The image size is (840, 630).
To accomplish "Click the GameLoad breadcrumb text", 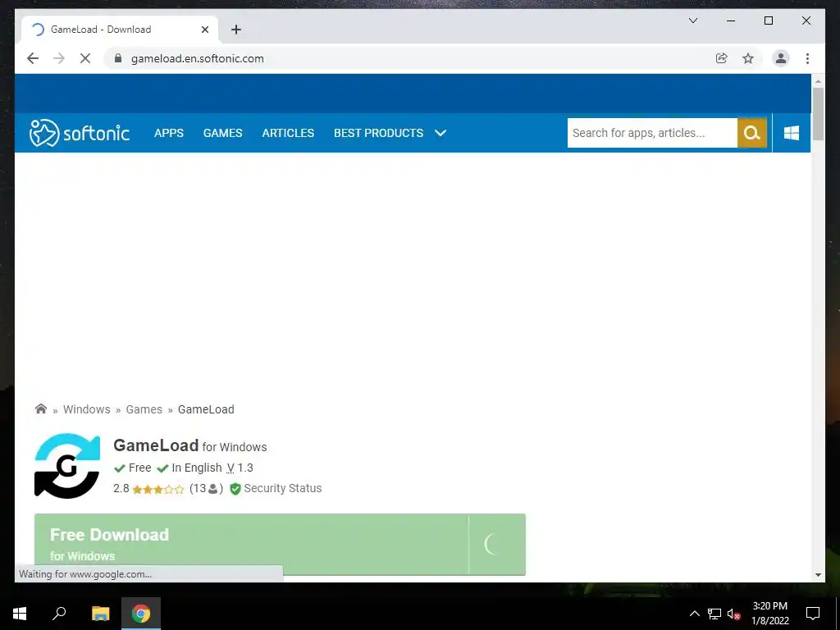I will click(x=206, y=409).
